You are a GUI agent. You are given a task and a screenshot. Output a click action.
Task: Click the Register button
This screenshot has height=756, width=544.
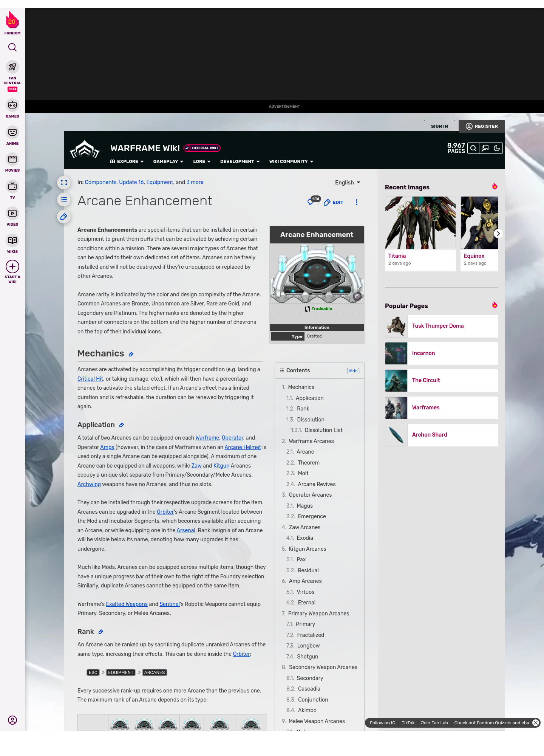tap(482, 126)
